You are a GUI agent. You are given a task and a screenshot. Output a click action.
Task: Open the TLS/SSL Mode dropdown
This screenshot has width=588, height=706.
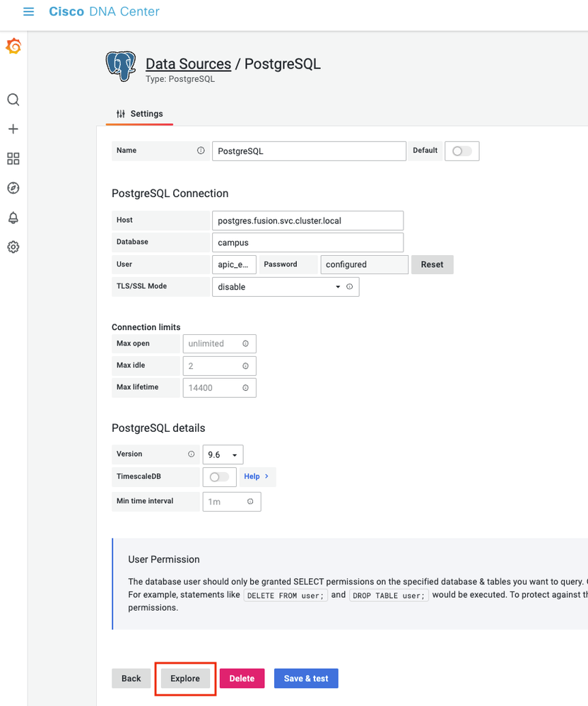click(286, 287)
